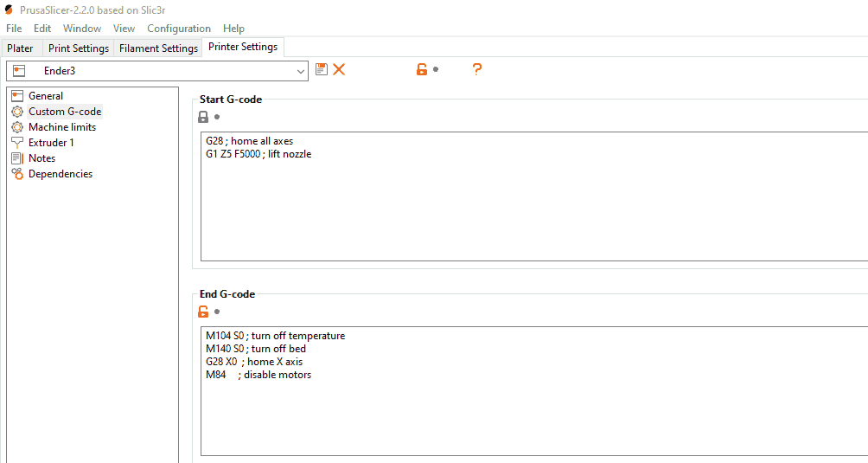Image resolution: width=868 pixels, height=463 pixels.
Task: Open the Edit menu
Action: tap(42, 29)
